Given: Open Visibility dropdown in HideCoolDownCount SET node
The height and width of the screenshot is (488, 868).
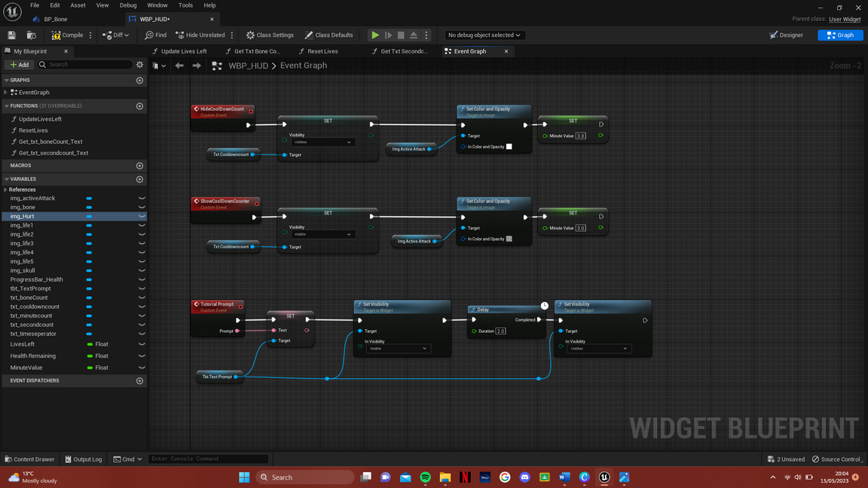Looking at the screenshot, I should click(322, 142).
